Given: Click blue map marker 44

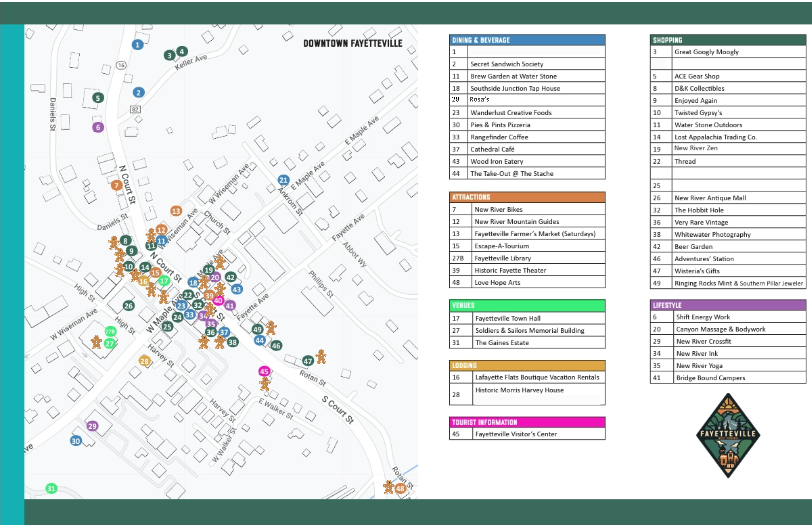Looking at the screenshot, I should [259, 340].
